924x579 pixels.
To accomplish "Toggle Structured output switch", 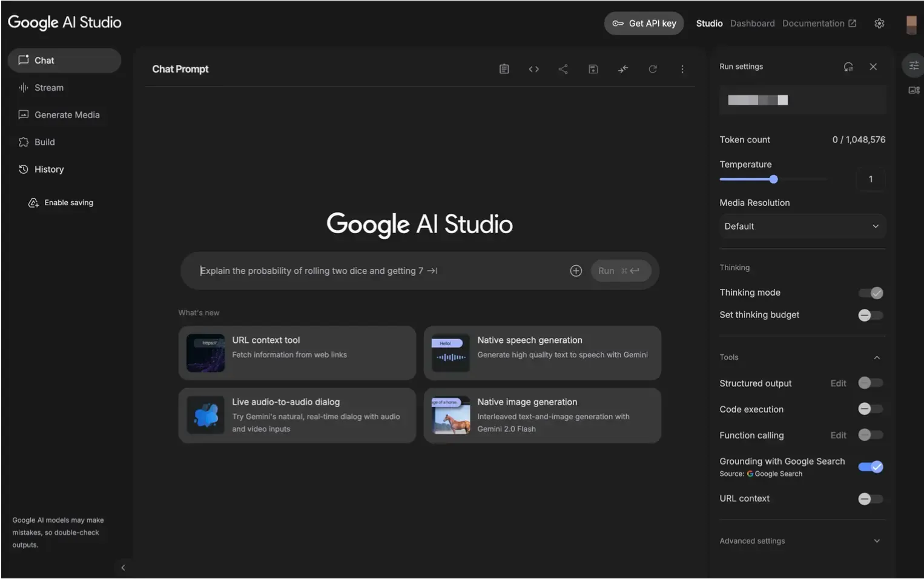I will click(x=871, y=383).
